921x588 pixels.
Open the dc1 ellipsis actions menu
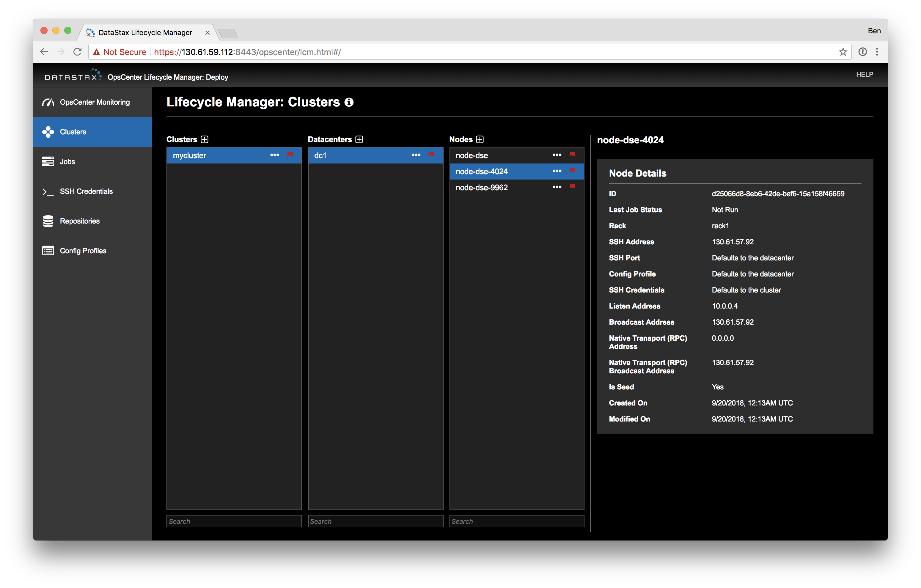pyautogui.click(x=416, y=155)
